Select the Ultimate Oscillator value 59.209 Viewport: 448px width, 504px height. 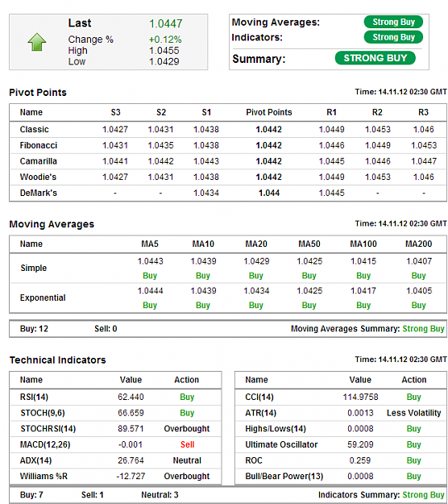(x=360, y=444)
